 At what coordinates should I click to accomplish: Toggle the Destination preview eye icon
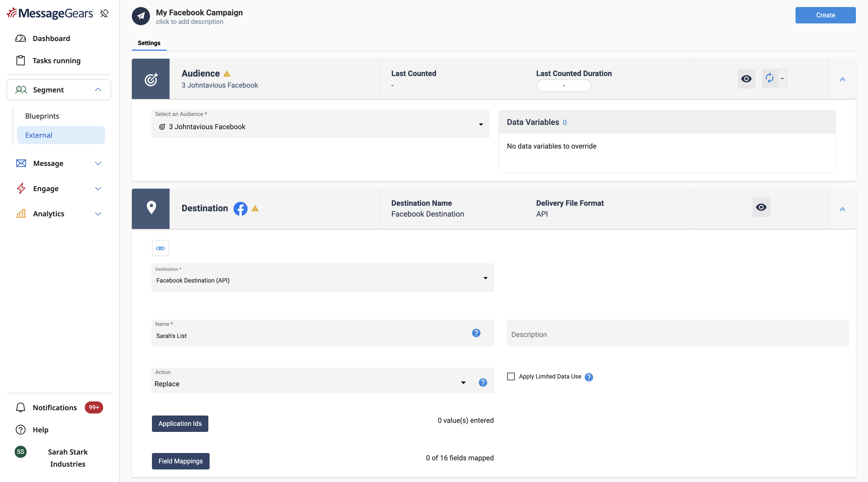click(761, 207)
